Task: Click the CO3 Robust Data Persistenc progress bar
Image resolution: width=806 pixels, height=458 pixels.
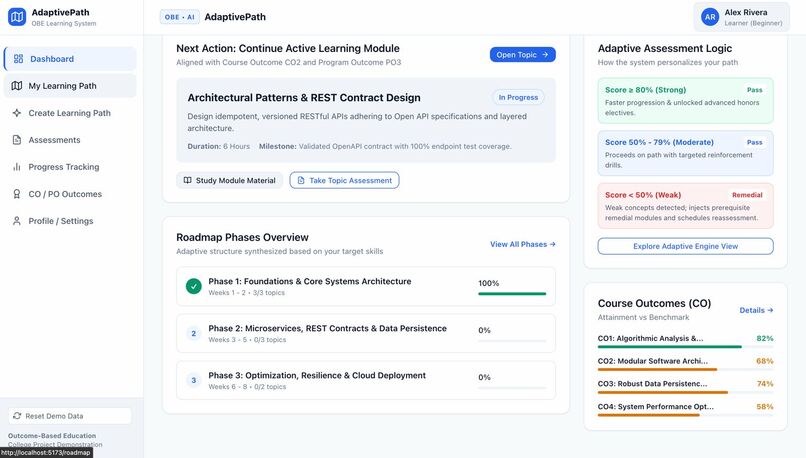Action: click(x=685, y=392)
